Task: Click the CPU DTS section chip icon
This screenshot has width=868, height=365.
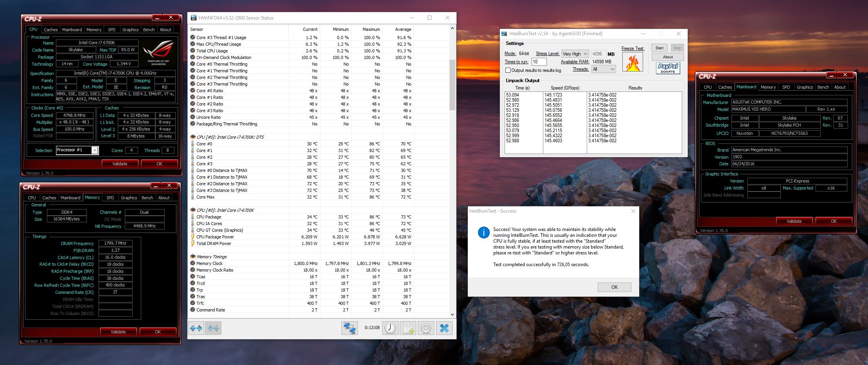Action: (x=193, y=137)
